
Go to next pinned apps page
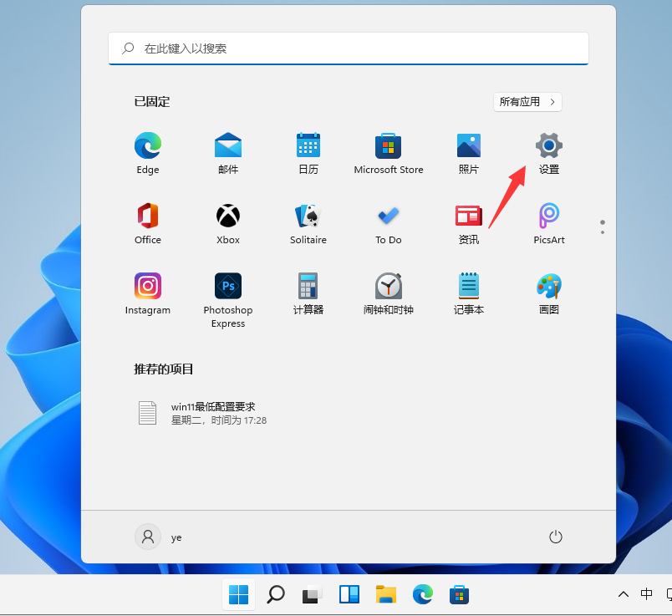(x=602, y=233)
